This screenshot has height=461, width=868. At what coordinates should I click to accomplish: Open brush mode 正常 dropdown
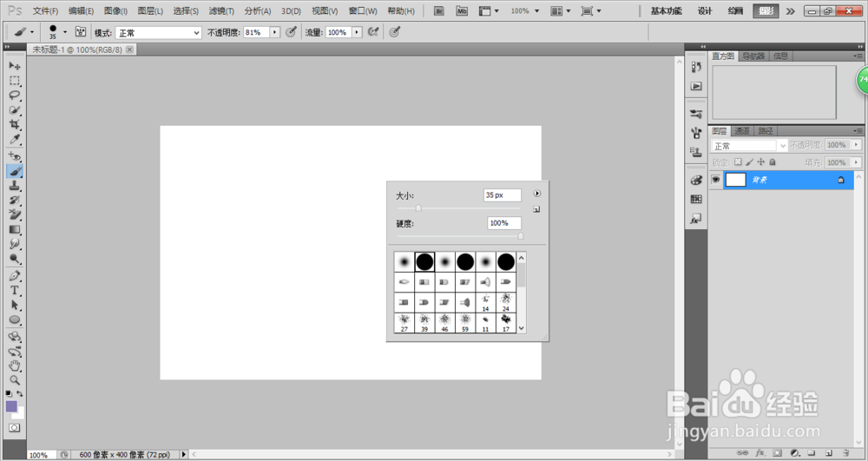[x=158, y=33]
